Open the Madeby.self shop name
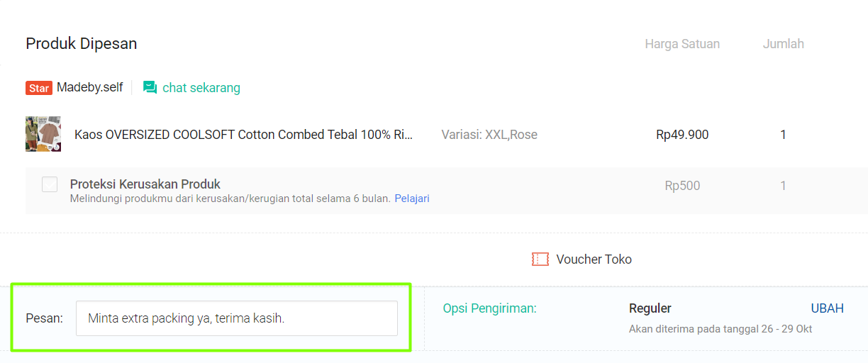868x363 pixels. tap(90, 87)
